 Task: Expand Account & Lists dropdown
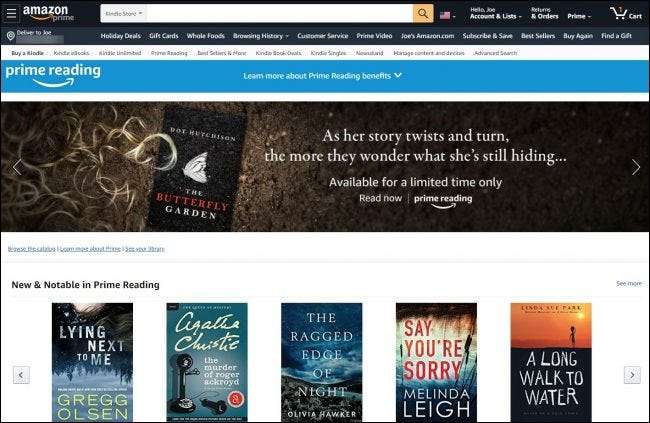(x=496, y=14)
